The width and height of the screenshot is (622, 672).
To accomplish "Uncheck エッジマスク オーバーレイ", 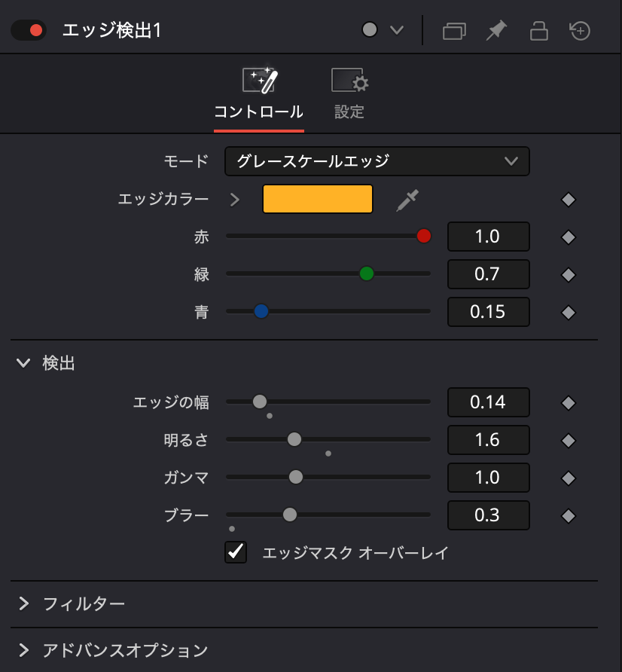I will (x=235, y=552).
